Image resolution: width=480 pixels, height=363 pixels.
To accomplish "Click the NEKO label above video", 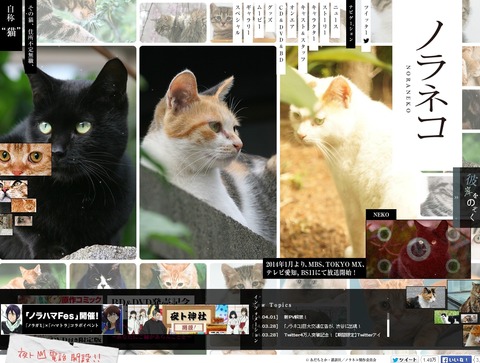I will (381, 215).
